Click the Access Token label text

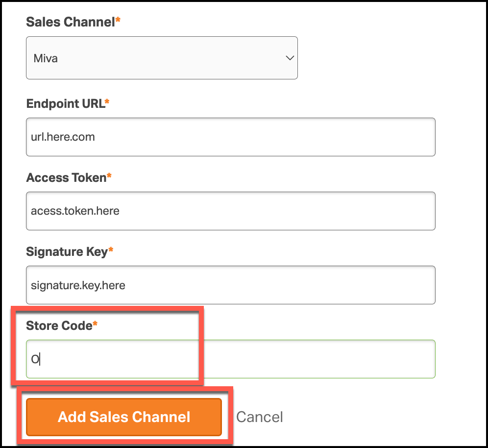pos(66,177)
